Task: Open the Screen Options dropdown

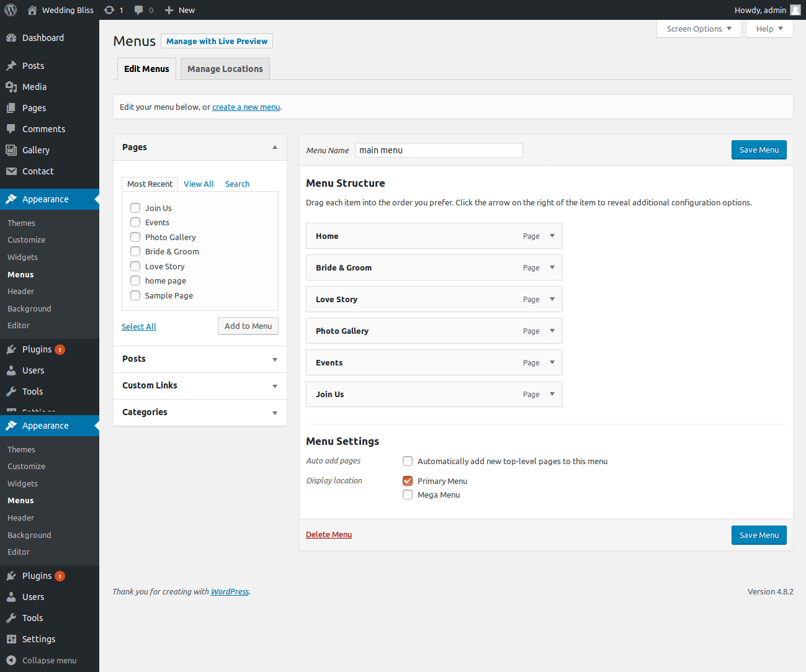Action: coord(699,29)
